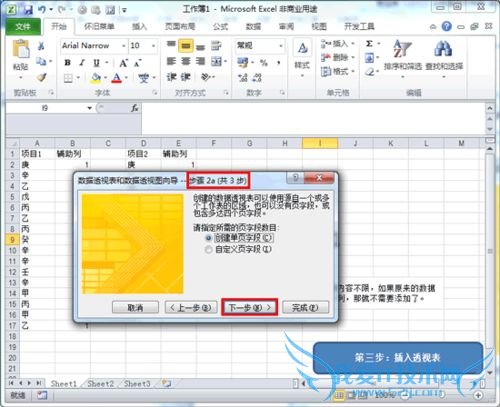
Task: Decrease font size with the small A icon
Action: coord(137,63)
